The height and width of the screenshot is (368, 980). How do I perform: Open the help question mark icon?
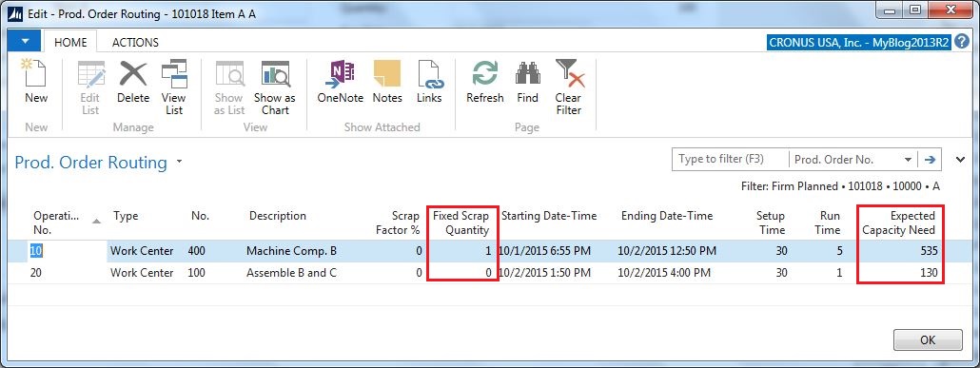coord(962,42)
